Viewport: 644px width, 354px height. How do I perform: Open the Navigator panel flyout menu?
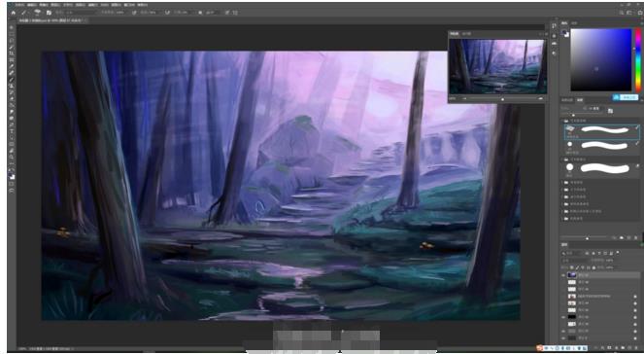coord(546,34)
